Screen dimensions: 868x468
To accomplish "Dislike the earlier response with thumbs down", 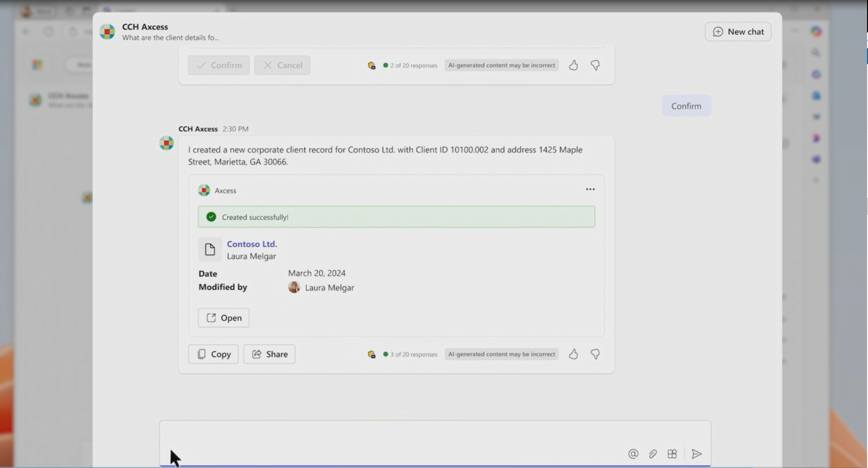I will [595, 65].
